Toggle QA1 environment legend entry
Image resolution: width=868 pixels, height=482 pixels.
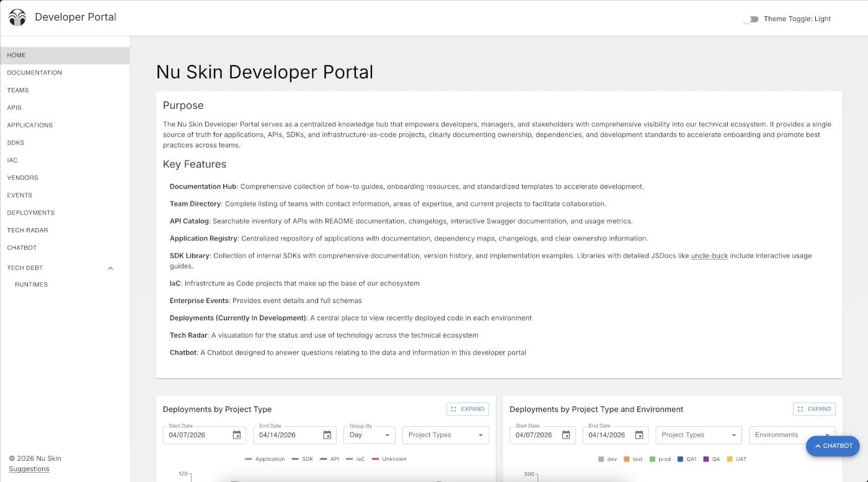click(x=688, y=459)
